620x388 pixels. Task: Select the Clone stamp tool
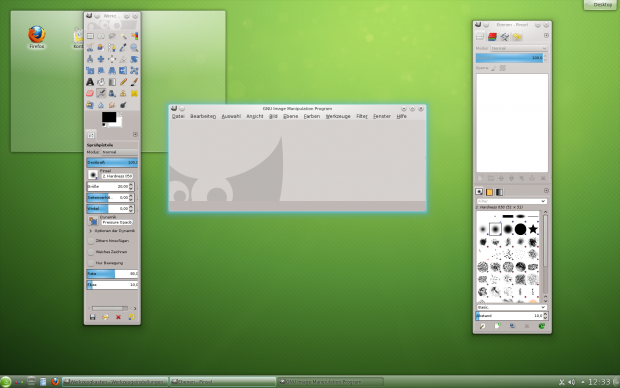(x=123, y=93)
